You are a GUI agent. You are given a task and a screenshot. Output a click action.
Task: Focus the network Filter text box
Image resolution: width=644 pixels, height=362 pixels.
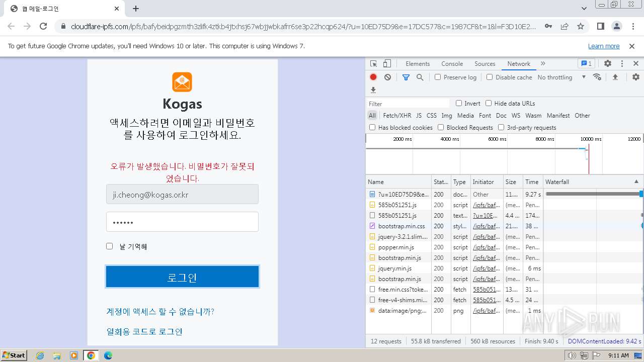pos(408,104)
